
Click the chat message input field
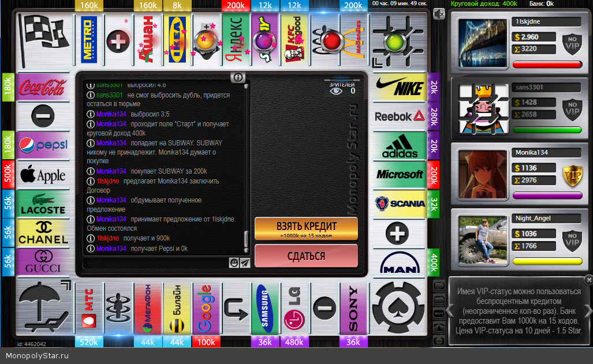point(156,262)
